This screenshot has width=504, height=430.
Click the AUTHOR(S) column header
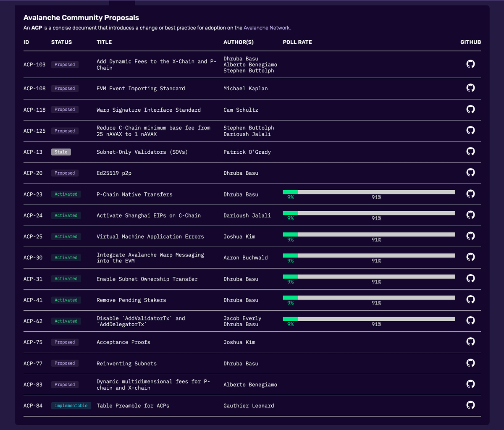pyautogui.click(x=239, y=42)
